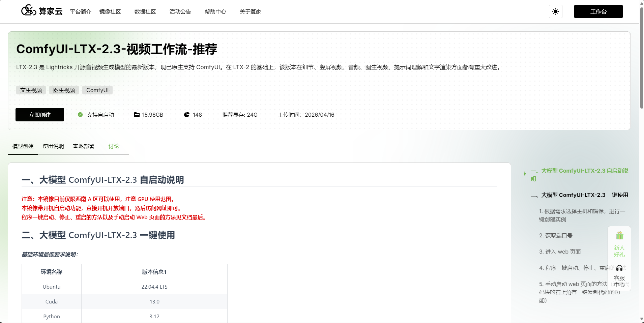Click the 基础环境最低要求说明 text

coord(50,254)
